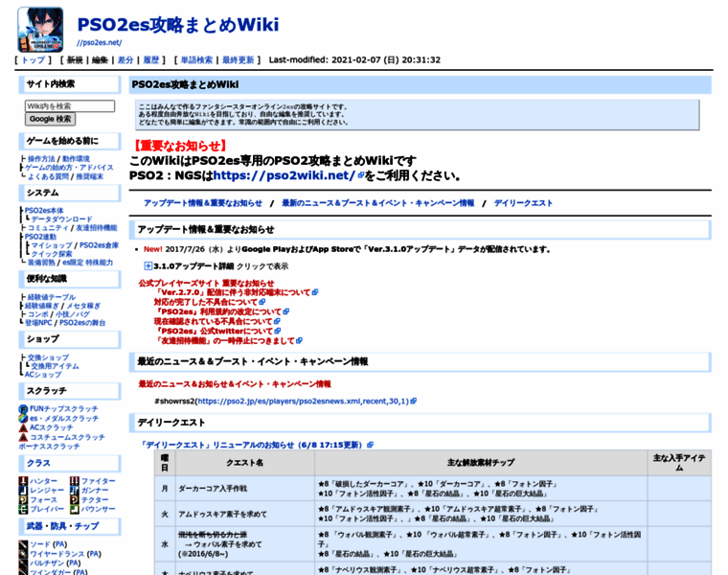Open the 経験値テーブル sidebar link
Viewport: 728px width, 575px height.
(x=52, y=297)
